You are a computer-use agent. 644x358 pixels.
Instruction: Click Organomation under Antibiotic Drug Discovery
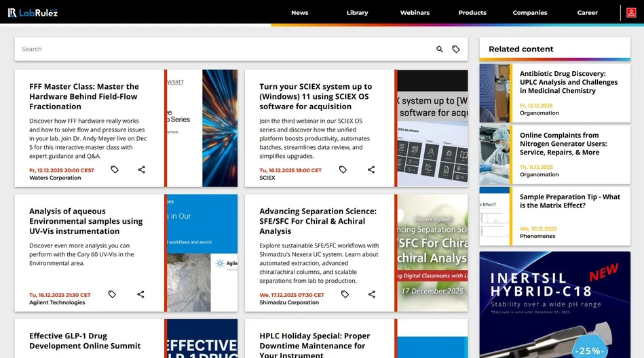click(x=539, y=113)
